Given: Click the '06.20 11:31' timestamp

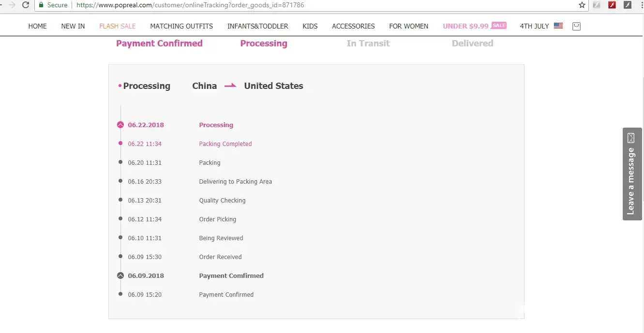Looking at the screenshot, I should coord(145,162).
